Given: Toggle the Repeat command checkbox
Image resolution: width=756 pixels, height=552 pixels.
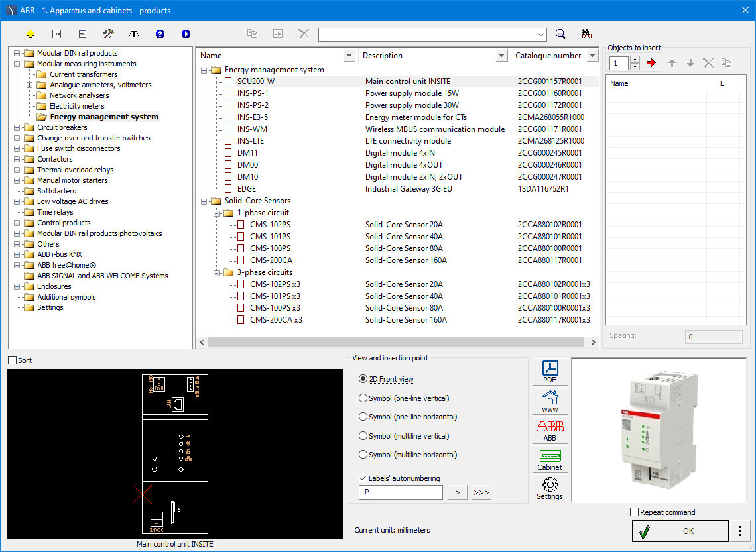Looking at the screenshot, I should (635, 512).
